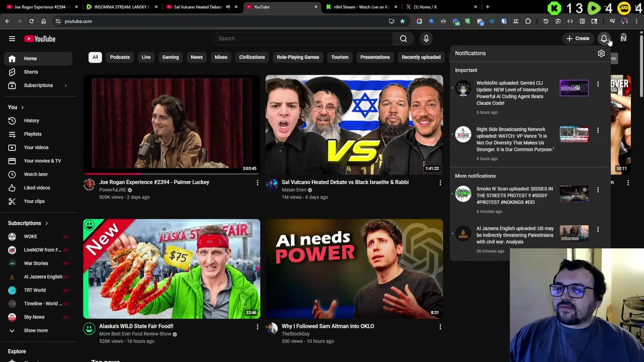This screenshot has width=644, height=362.
Task: Click the YouTube logo
Action: 40,39
